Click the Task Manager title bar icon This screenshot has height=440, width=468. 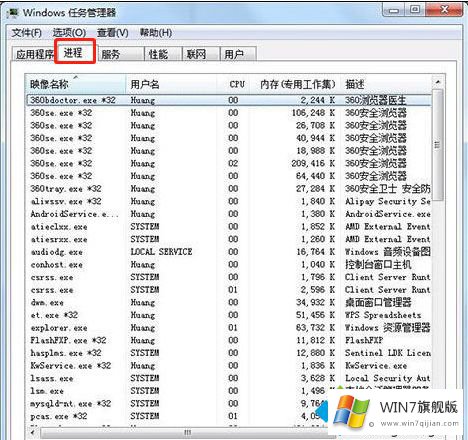click(13, 13)
